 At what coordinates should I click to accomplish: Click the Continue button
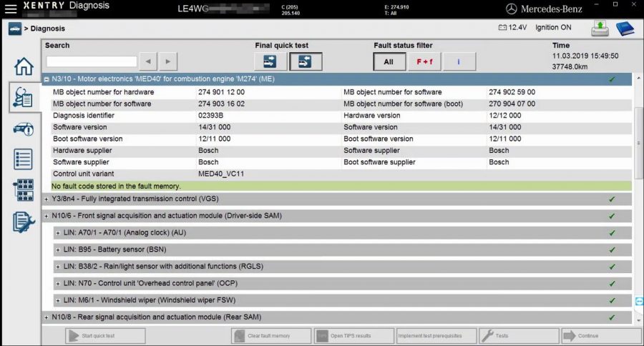click(x=601, y=336)
